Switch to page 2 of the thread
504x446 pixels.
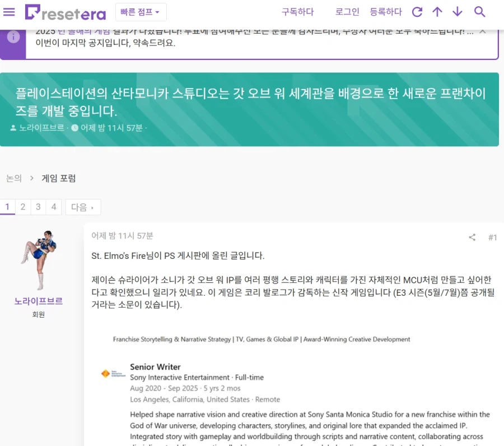point(22,207)
